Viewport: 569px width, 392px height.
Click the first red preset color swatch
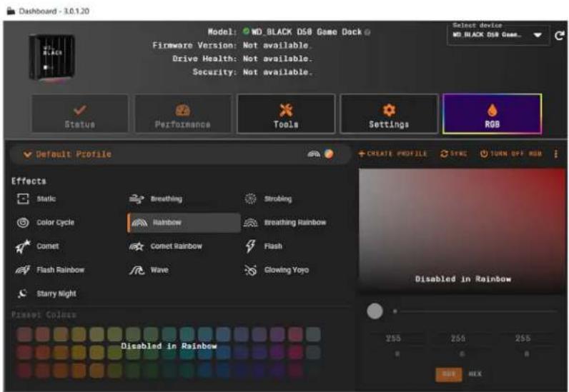tap(24, 334)
